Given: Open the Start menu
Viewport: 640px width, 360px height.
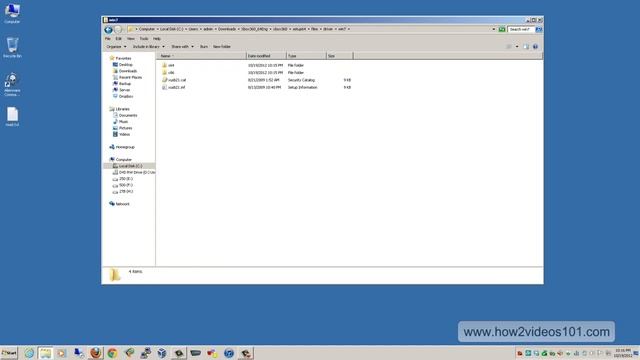Looking at the screenshot, I should [9, 353].
